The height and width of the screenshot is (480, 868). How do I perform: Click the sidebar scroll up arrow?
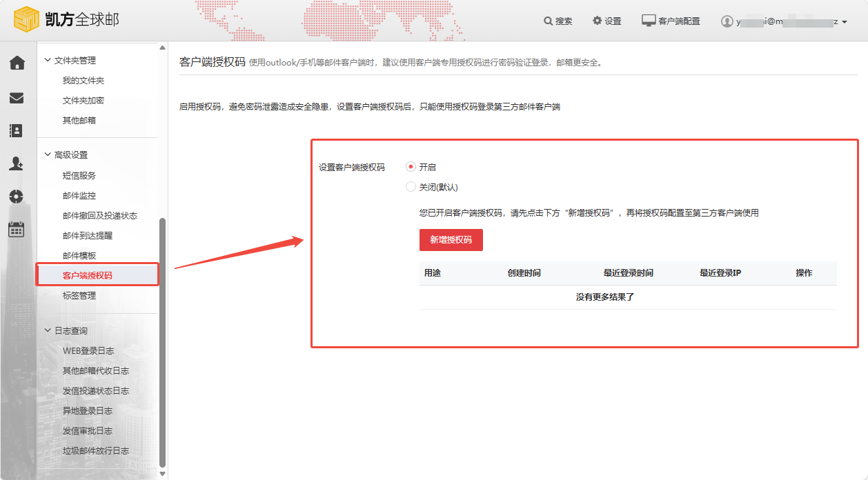coord(163,48)
